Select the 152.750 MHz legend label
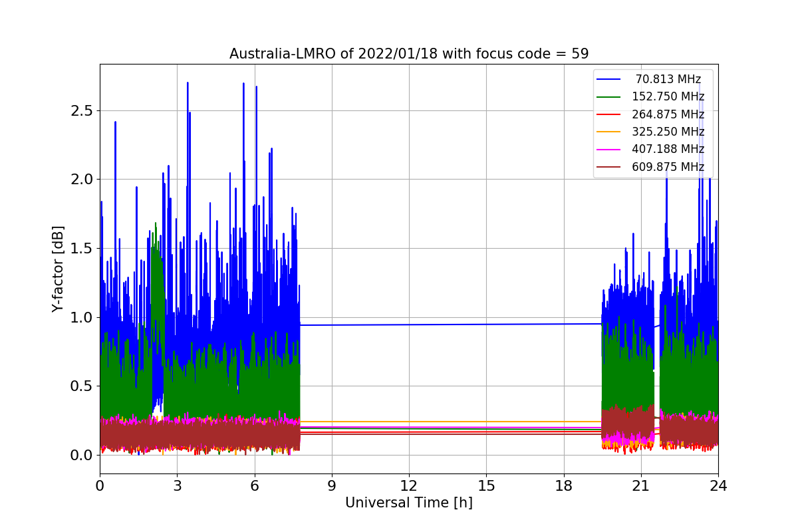 [668, 96]
